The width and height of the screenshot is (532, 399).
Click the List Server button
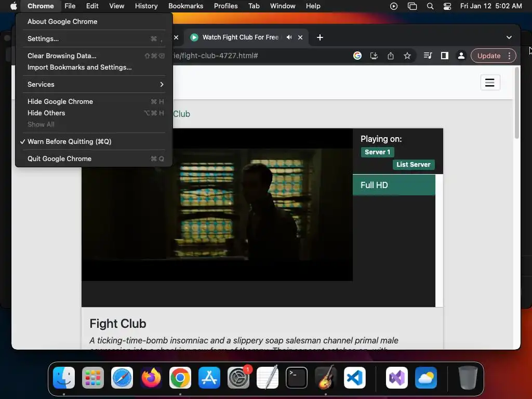413,165
